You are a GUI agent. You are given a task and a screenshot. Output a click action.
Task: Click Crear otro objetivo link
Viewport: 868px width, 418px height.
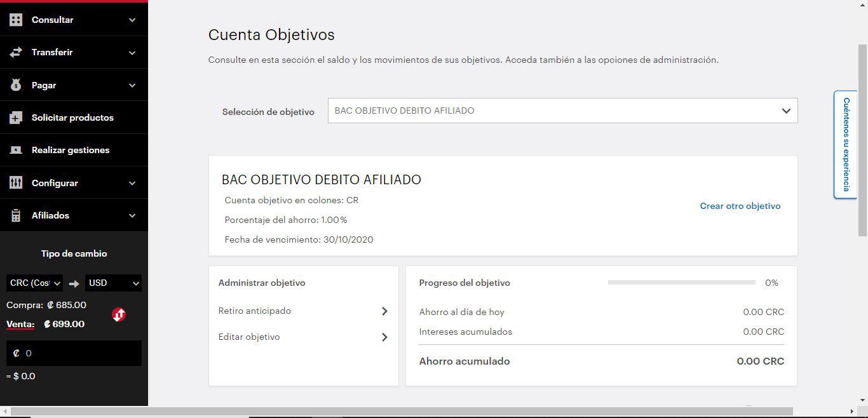[x=740, y=206]
